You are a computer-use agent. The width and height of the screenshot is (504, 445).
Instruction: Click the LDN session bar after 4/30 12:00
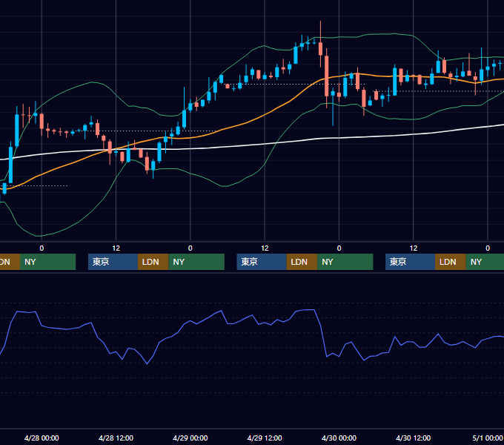(x=451, y=262)
